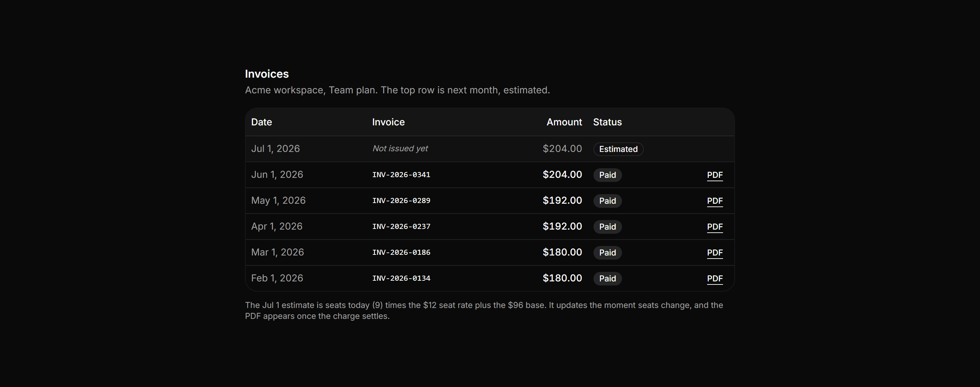Click invoice number INV-2026-0341
Screen dimensions: 980x387
(402, 175)
